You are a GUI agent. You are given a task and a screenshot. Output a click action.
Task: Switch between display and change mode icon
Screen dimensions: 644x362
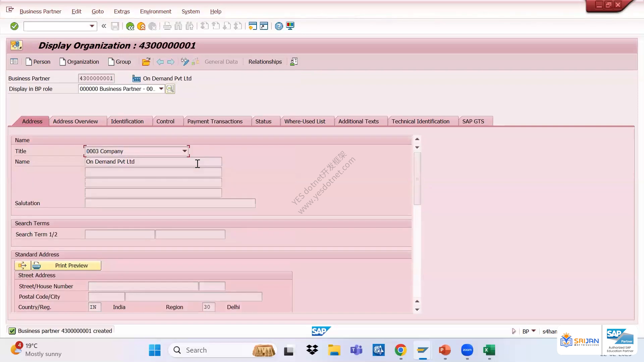pyautogui.click(x=185, y=62)
